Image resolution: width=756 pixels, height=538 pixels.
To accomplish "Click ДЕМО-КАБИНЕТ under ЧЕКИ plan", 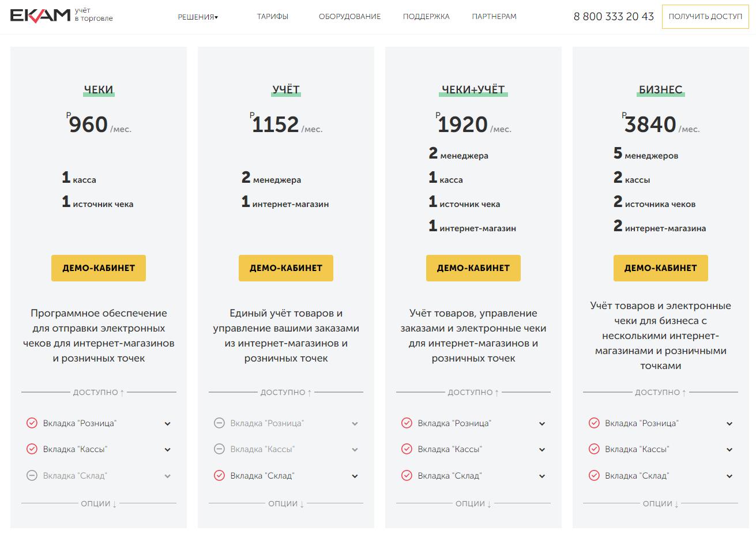I will (99, 268).
